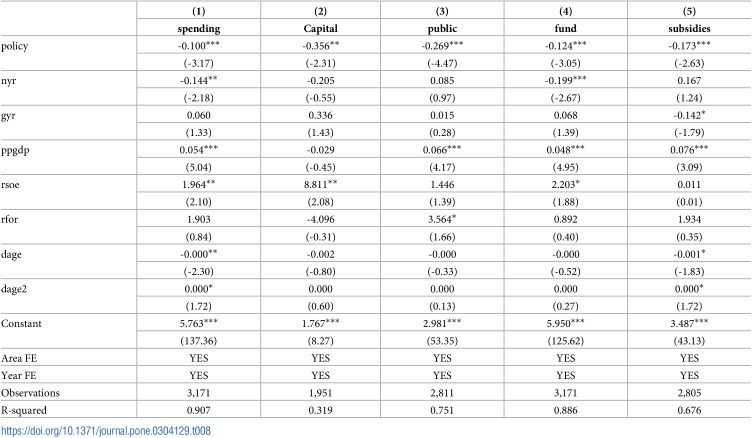Screen dimensions: 752x438
Task: Select the -0.100*** policy coefficient cell
Action: (x=199, y=46)
